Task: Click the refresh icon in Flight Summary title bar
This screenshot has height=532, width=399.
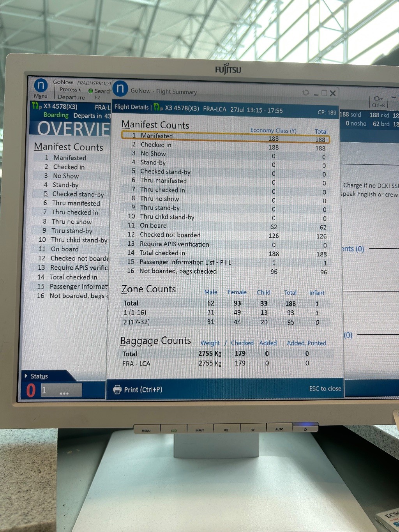Action: point(306,93)
